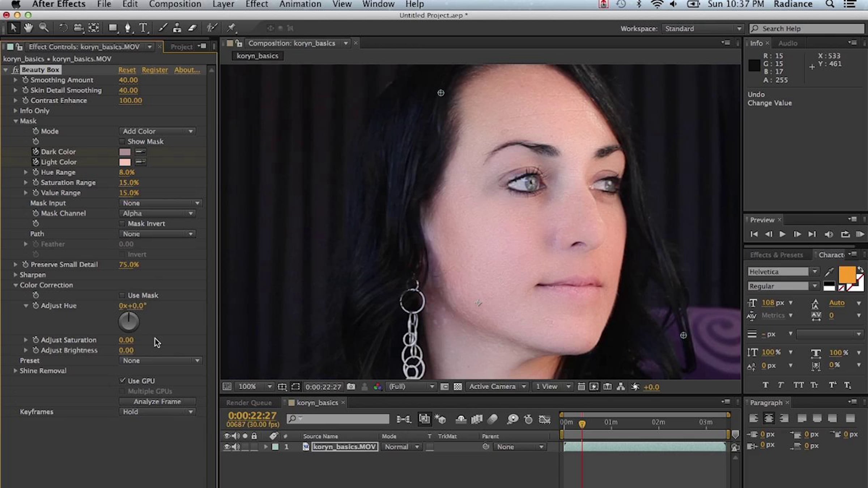
Task: Take a snapshot with the camera icon
Action: pyautogui.click(x=351, y=387)
